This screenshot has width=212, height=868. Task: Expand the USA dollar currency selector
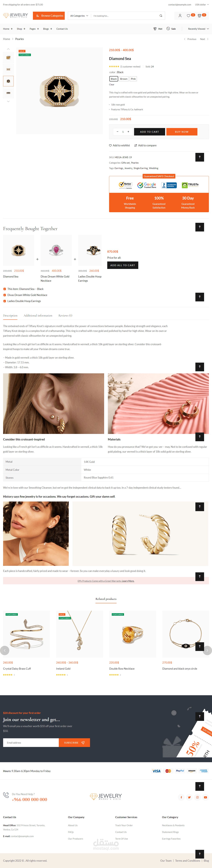(202, 5)
